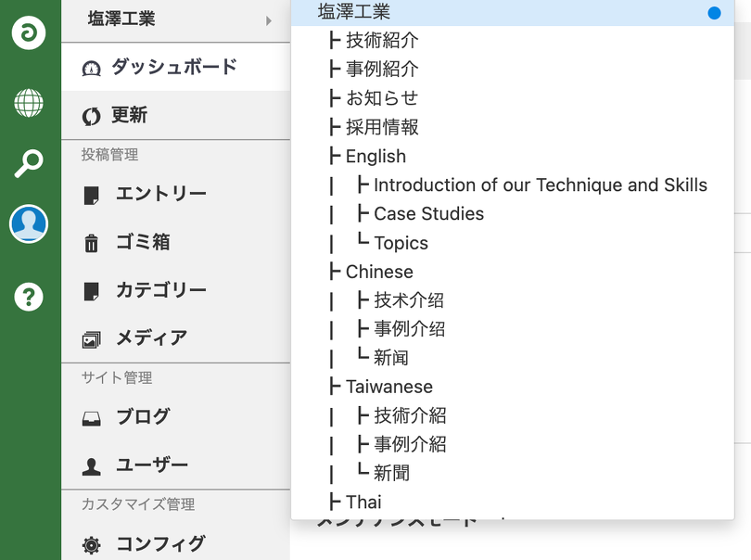The image size is (751, 560).
Task: Select Thai blog at list bottom
Action: (363, 502)
